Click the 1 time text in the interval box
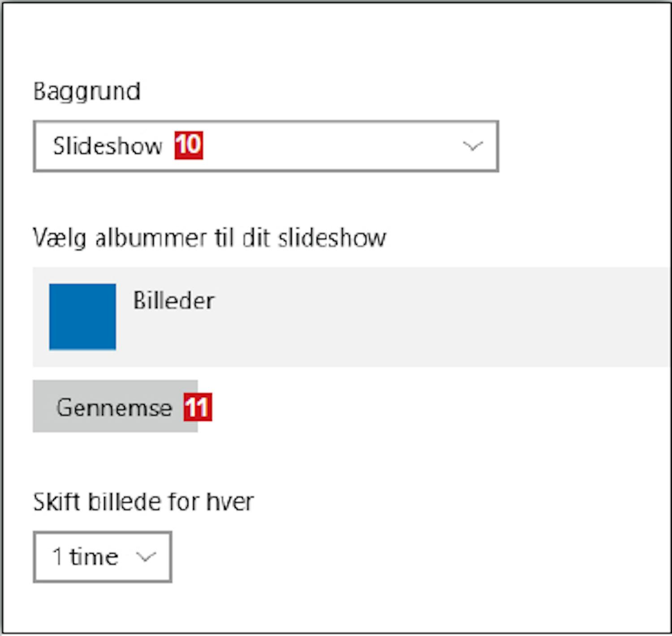The width and height of the screenshot is (672, 636). [85, 557]
